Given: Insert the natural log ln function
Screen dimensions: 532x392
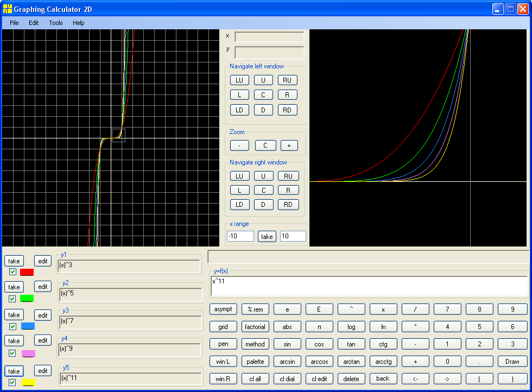Looking at the screenshot, I should [383, 326].
